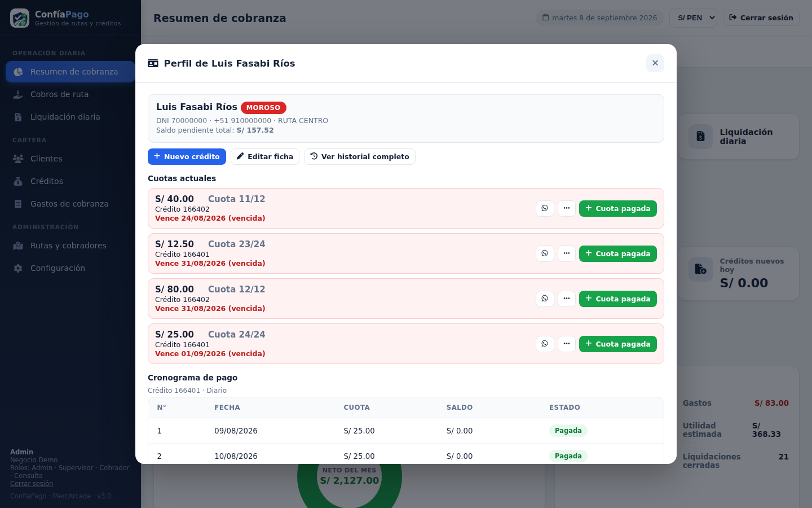Open more options for Cuota 11/12
This screenshot has height=508, width=812.
click(x=567, y=208)
